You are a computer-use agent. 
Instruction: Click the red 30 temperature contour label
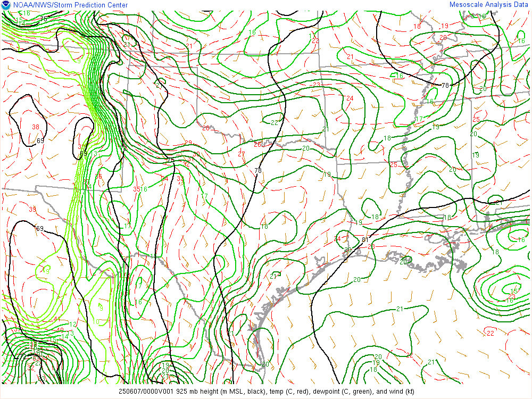click(196, 154)
